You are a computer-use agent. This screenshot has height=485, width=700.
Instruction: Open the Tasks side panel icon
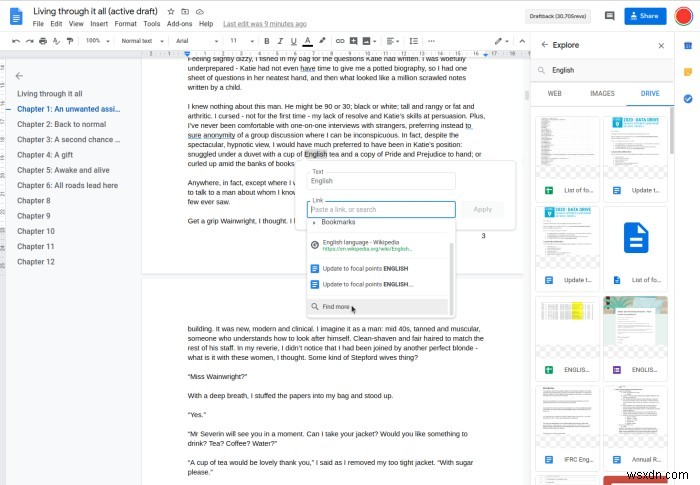688,99
